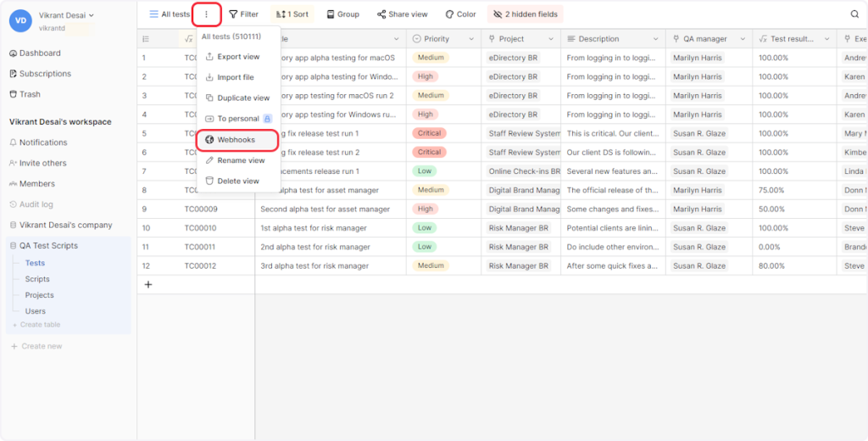Toggle the 1 Sort setting
This screenshot has width=868, height=441.
(x=292, y=14)
